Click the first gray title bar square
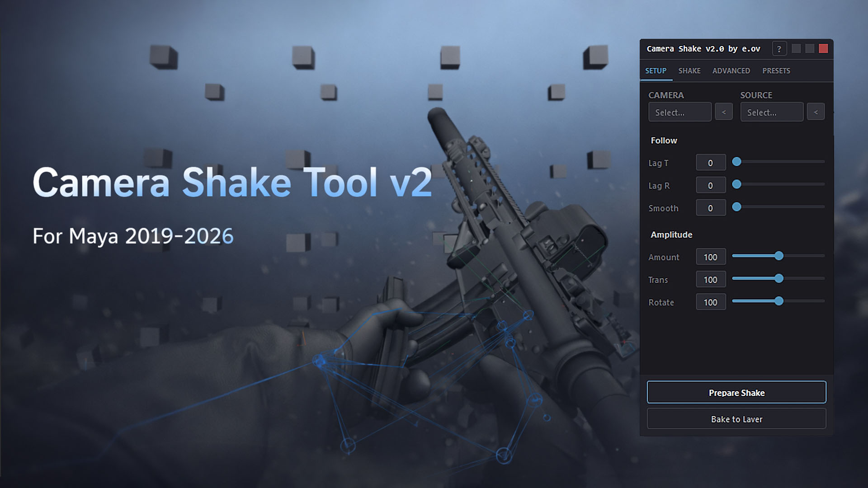 [796, 49]
